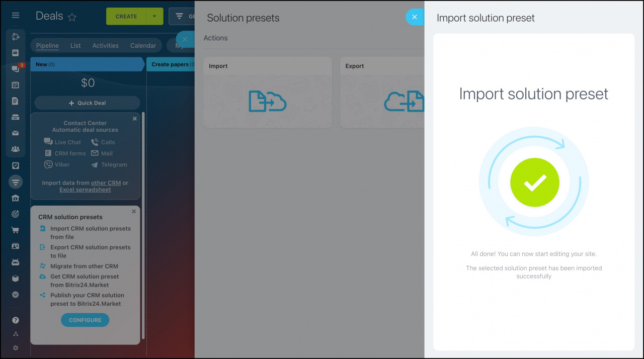
Task: Open the Create button dropdown arrow
Action: click(x=154, y=17)
